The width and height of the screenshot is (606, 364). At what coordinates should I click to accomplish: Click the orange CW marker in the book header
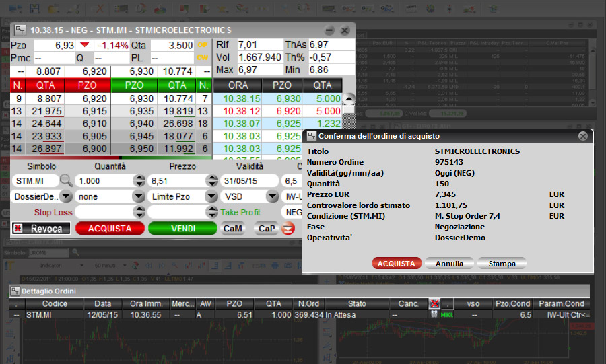(x=203, y=57)
